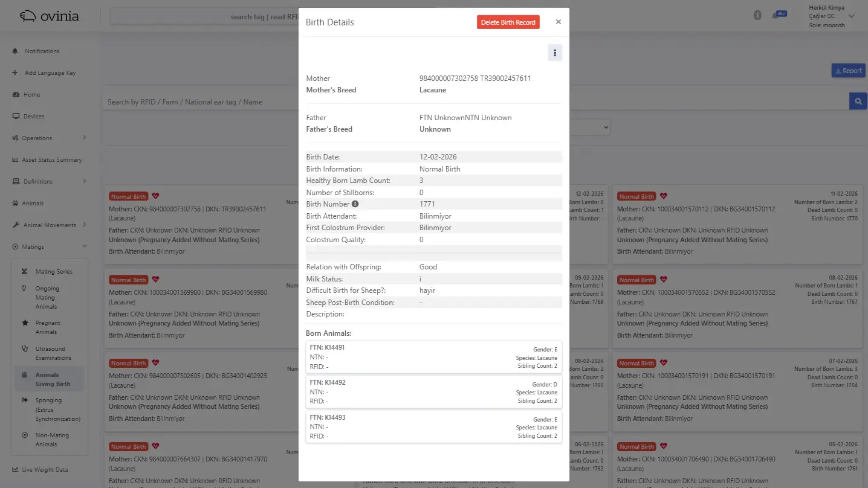Click the notification bell icon in header

point(776,16)
